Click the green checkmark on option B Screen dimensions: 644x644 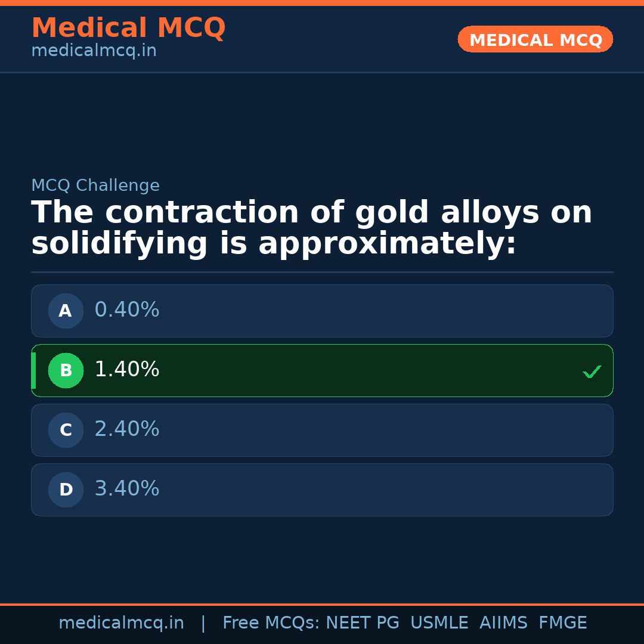coord(592,371)
